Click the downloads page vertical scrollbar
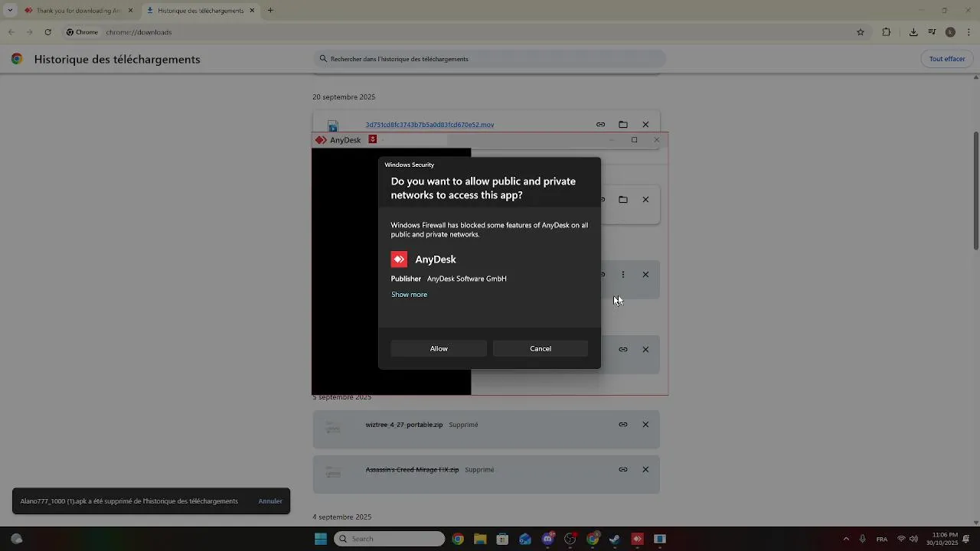Viewport: 980px width, 551px height. (975, 190)
